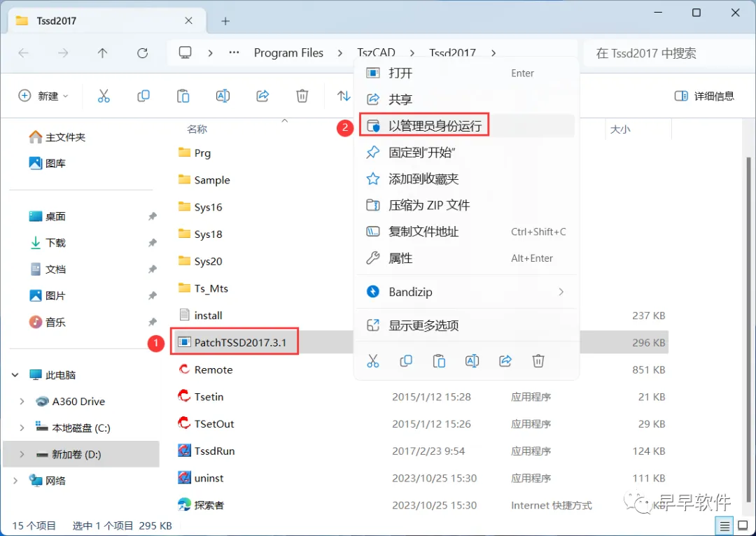The height and width of the screenshot is (536, 756).
Task: Click the Rename icon in the toolbar
Action: coord(223,96)
